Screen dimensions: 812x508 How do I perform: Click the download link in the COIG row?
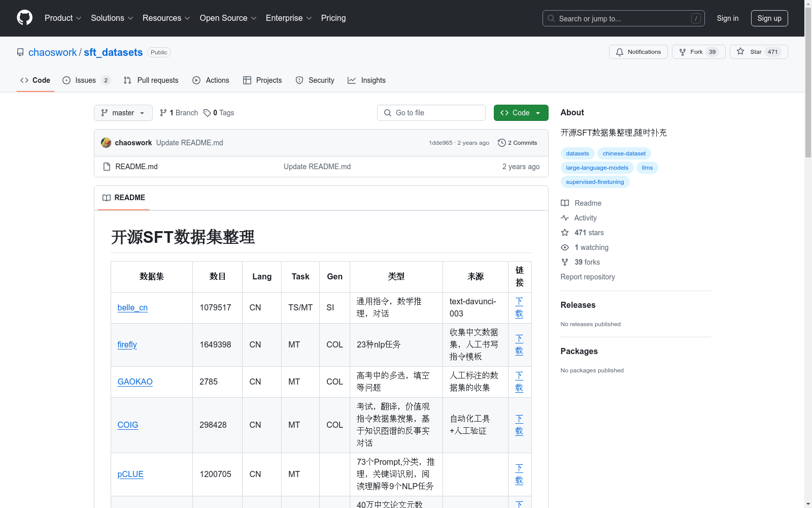[x=519, y=425]
